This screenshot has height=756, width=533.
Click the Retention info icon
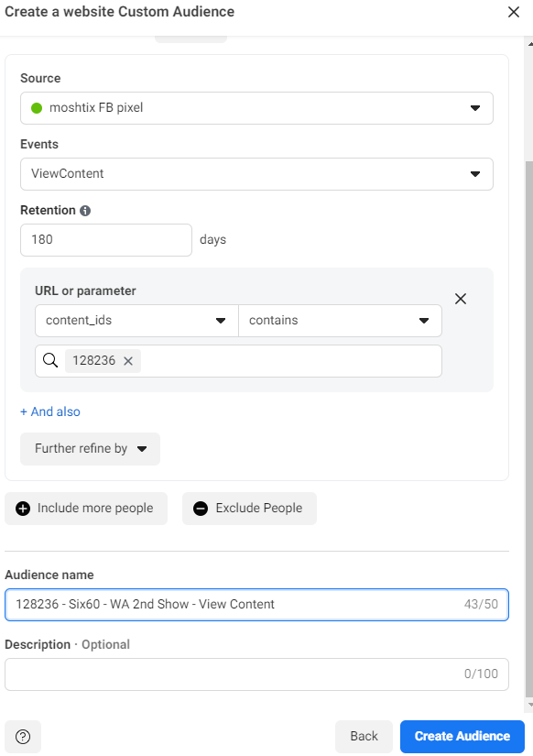pyautogui.click(x=85, y=211)
